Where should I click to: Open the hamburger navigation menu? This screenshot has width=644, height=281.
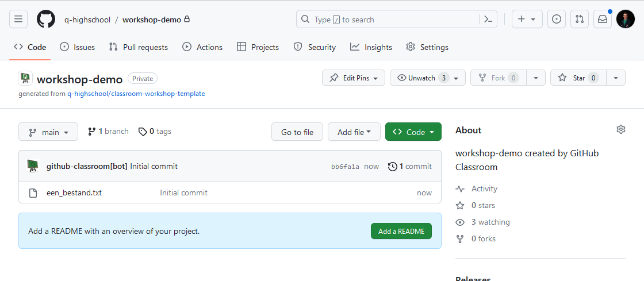click(18, 20)
